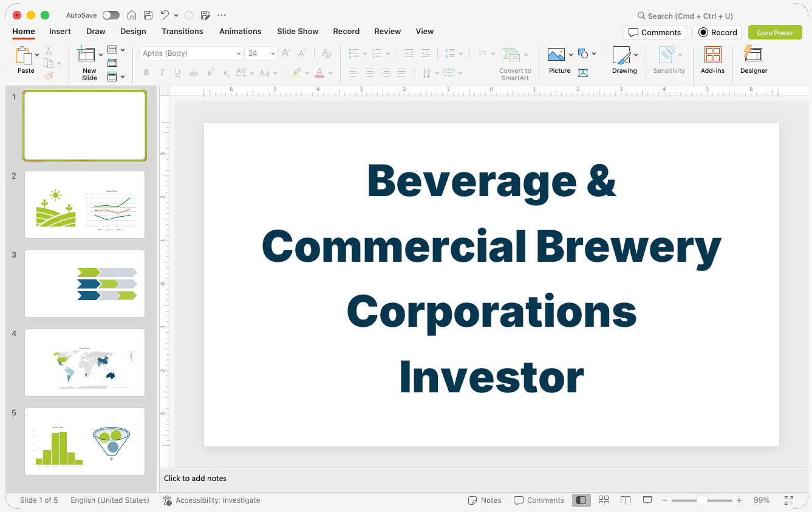Click the Comments button at top right
This screenshot has height=512, width=812.
point(654,32)
